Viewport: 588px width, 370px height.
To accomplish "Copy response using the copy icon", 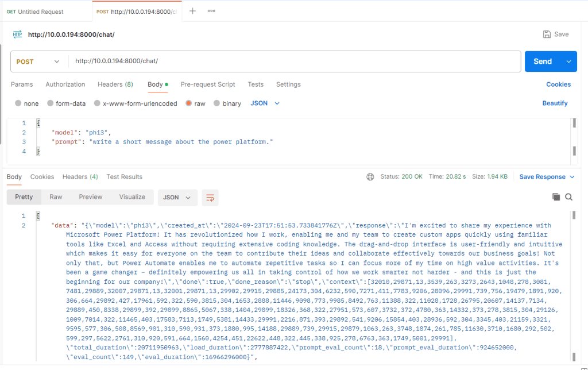I will click(556, 197).
